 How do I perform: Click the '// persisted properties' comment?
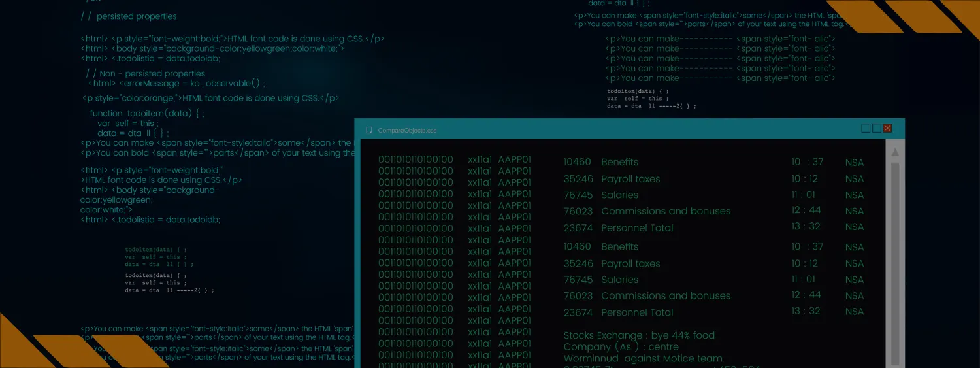coord(129,16)
